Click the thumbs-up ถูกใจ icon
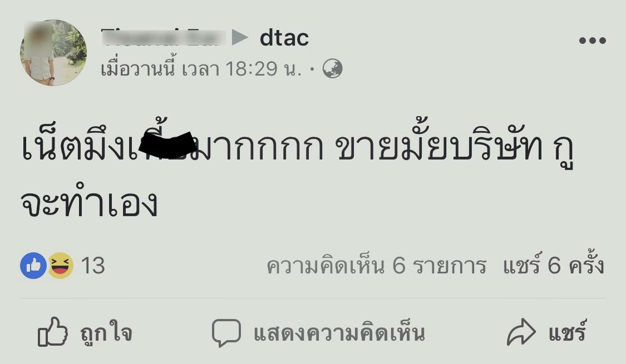This screenshot has width=626, height=364. coord(52,332)
